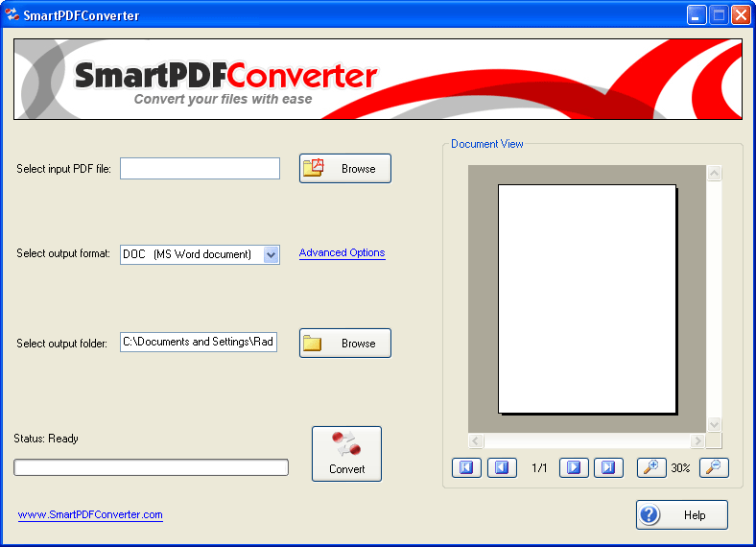The height and width of the screenshot is (547, 756).
Task: Zoom out on the document preview
Action: point(714,467)
